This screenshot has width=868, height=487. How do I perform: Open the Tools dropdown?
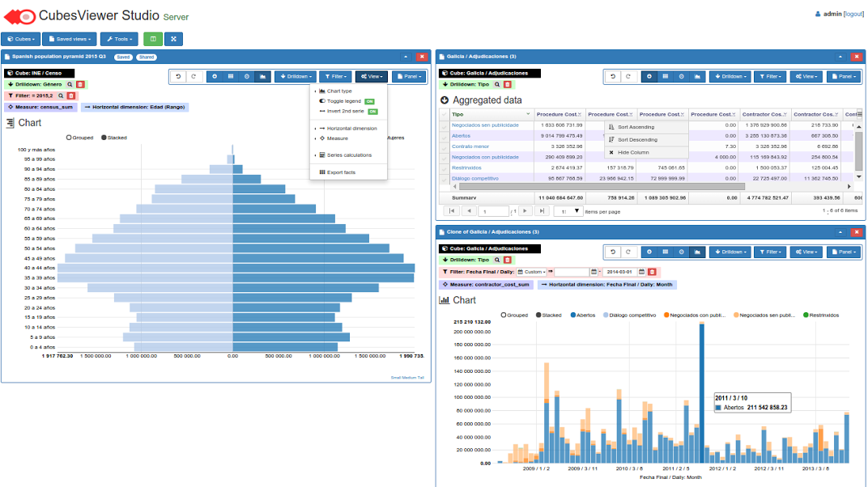pyautogui.click(x=119, y=39)
